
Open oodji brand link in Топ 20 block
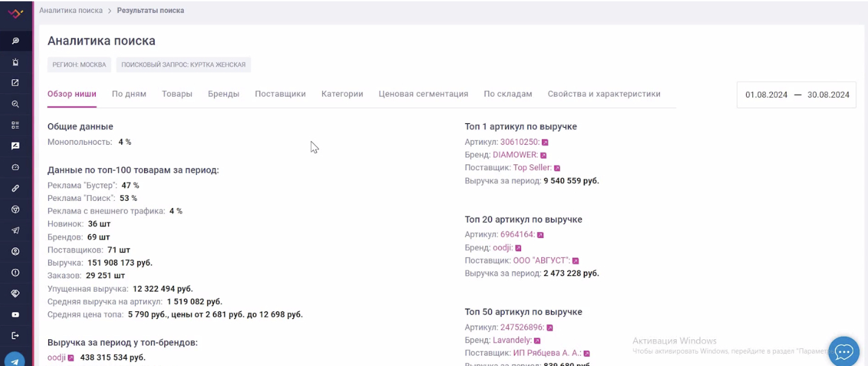pos(503,248)
